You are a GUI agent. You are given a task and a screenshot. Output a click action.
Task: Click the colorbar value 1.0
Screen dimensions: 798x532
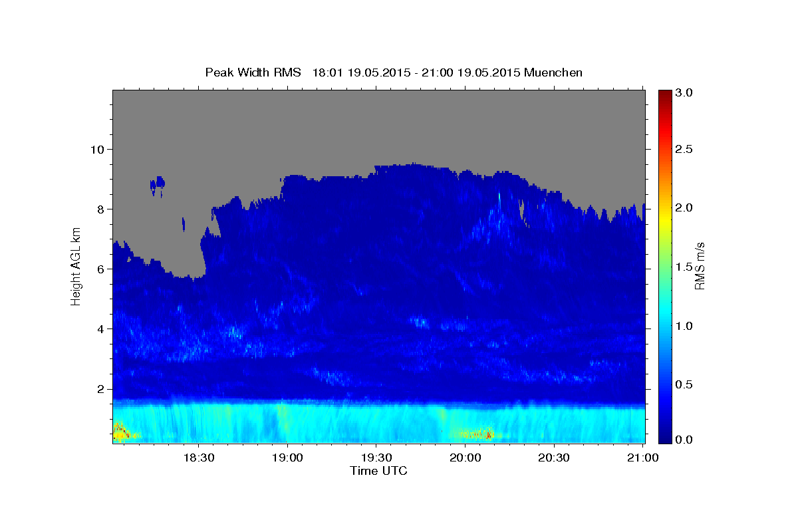(x=685, y=326)
